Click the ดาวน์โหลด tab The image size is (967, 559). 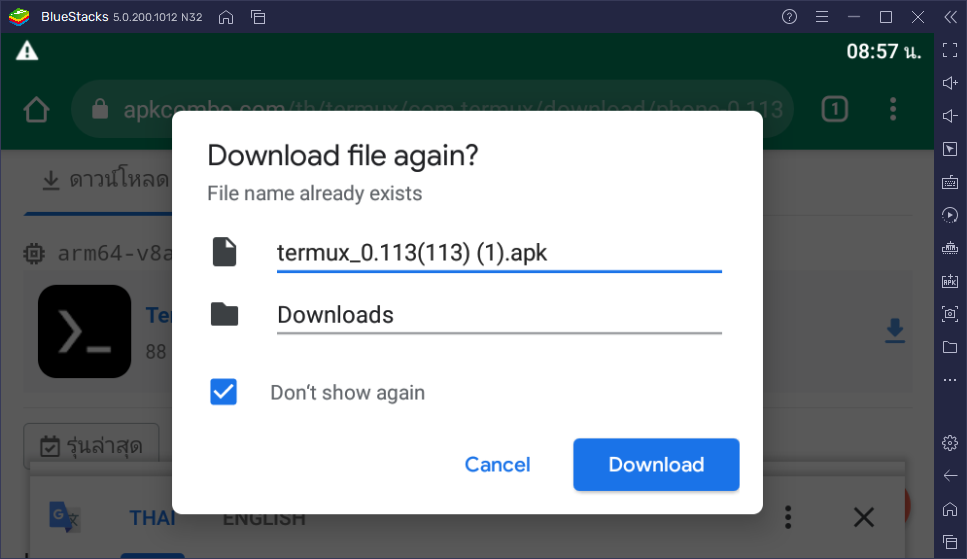pos(105,180)
